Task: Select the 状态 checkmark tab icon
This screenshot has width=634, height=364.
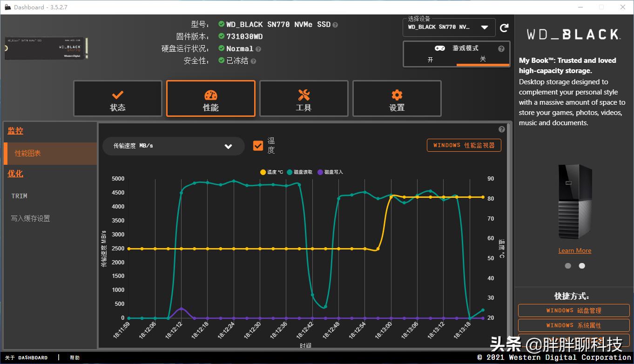Action: (x=117, y=94)
